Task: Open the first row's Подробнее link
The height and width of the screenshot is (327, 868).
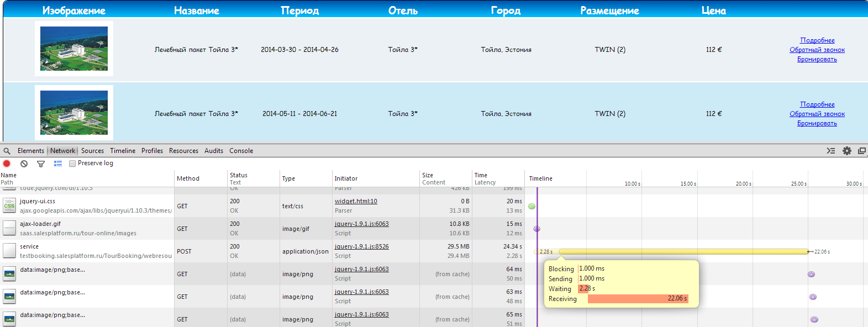Action: [x=817, y=40]
